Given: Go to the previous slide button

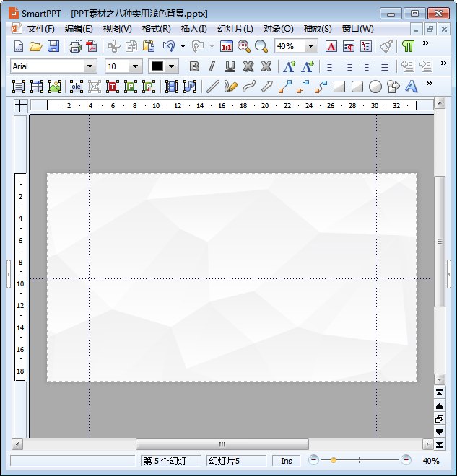Looking at the screenshot, I should point(440,406).
